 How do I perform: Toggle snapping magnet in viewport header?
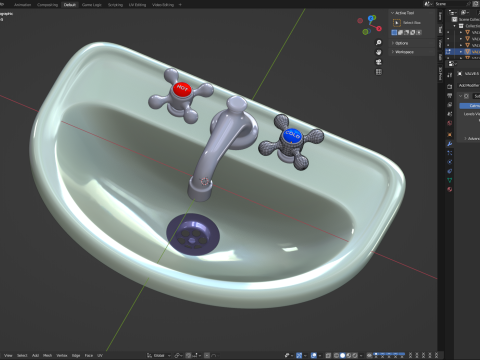188,356
